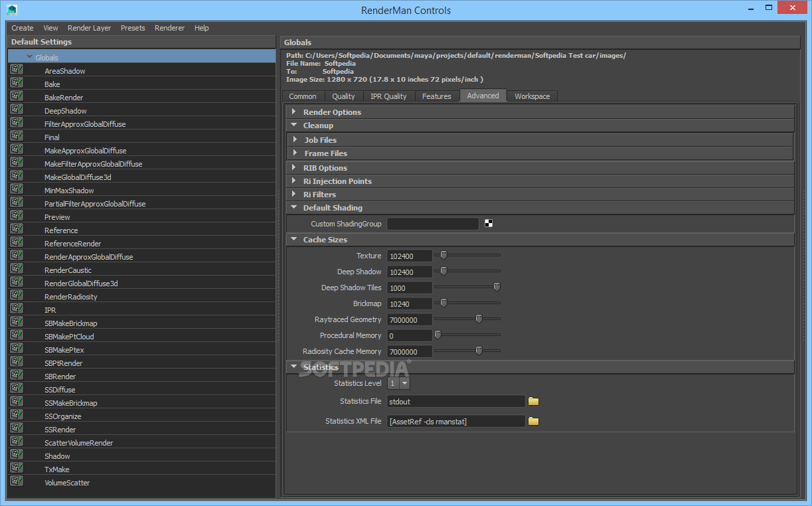
Task: Click the icon beside Reference
Action: click(x=17, y=229)
